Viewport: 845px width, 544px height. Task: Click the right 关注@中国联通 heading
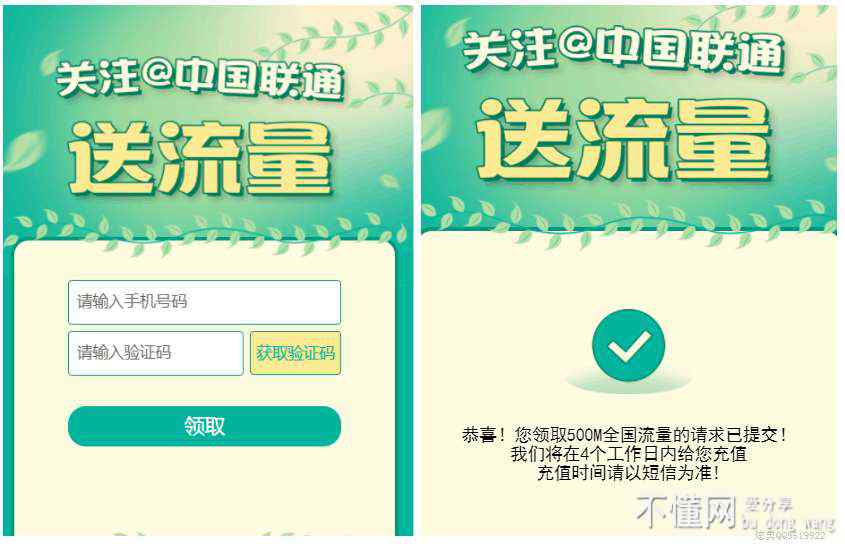coord(623,51)
